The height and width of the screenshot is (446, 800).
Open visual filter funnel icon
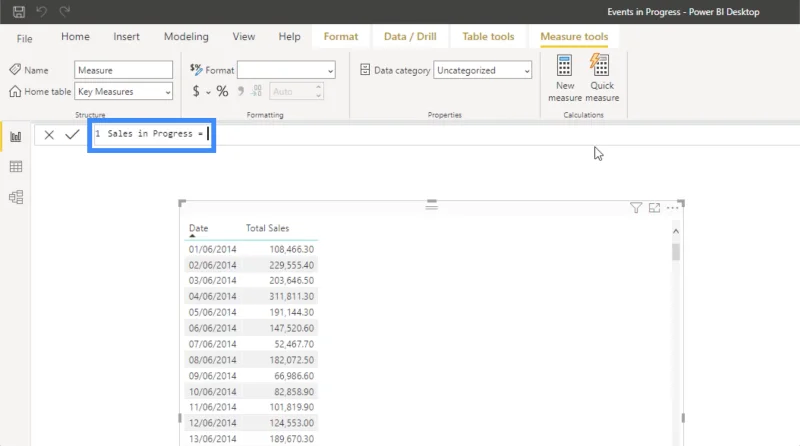636,208
